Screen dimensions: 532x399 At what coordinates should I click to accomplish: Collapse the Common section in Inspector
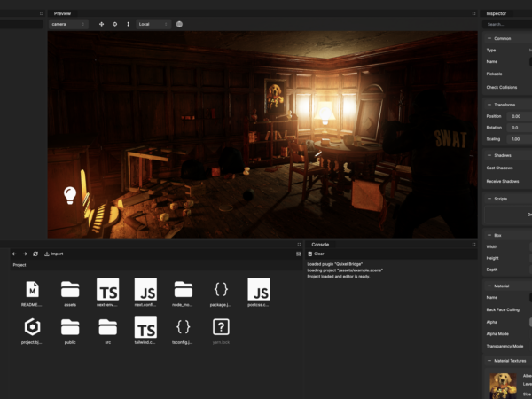point(489,38)
